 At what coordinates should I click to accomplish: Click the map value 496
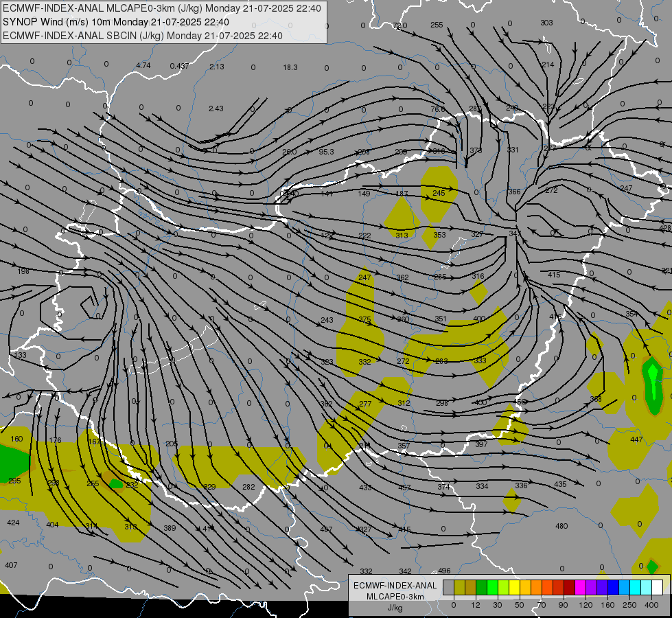pos(444,571)
